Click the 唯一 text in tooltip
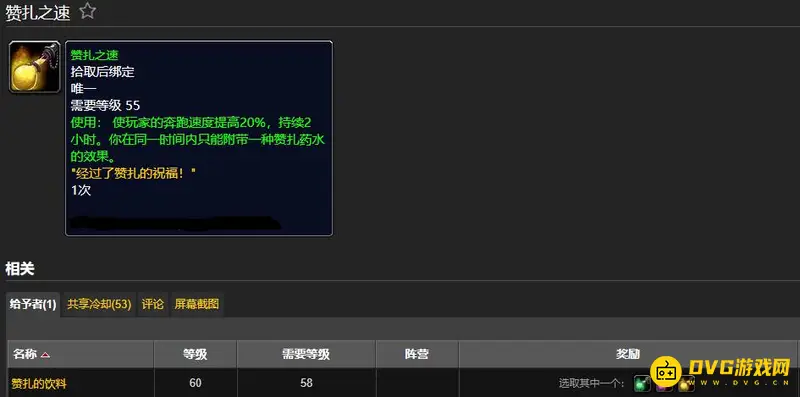This screenshot has width=800, height=397. click(x=83, y=89)
